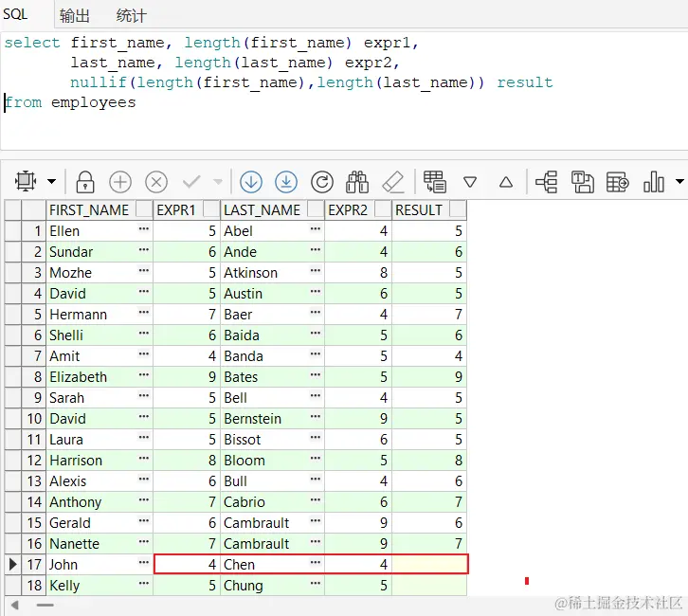Toggle the single record view icon
688x616 pixels.
point(583,182)
